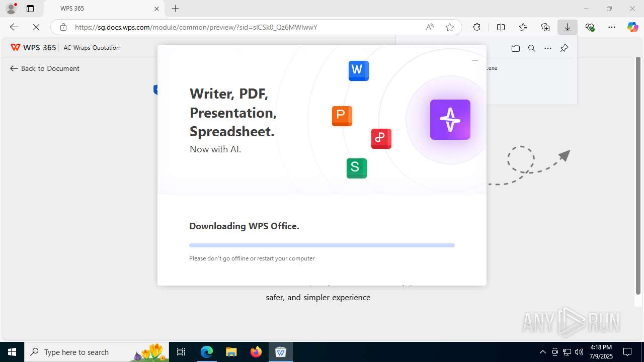The height and width of the screenshot is (362, 644).
Task: Minimize the WPS installer dialog
Action: pyautogui.click(x=474, y=60)
